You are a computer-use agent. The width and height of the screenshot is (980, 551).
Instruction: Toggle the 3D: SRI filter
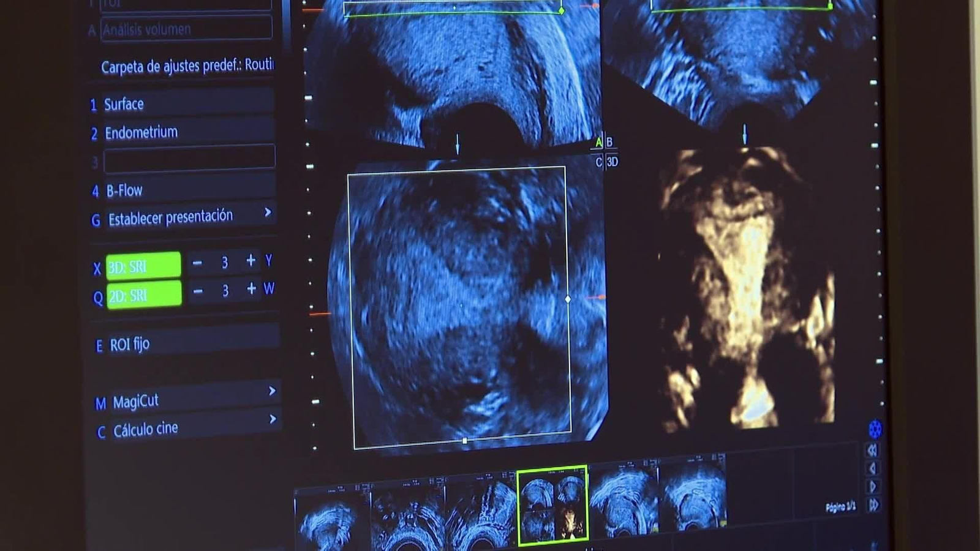pyautogui.click(x=143, y=266)
